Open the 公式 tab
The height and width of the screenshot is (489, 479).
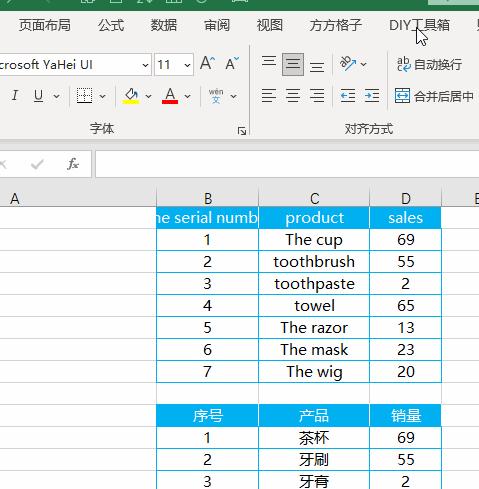(111, 25)
